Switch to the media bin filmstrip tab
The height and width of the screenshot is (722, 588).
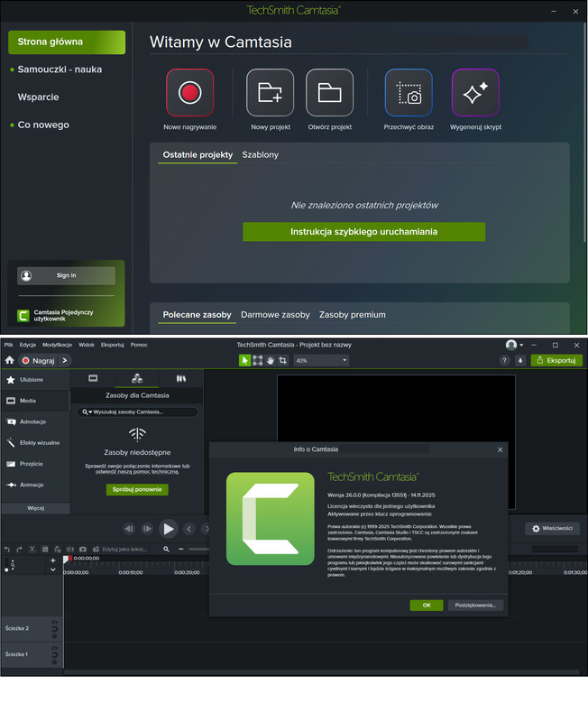click(93, 378)
